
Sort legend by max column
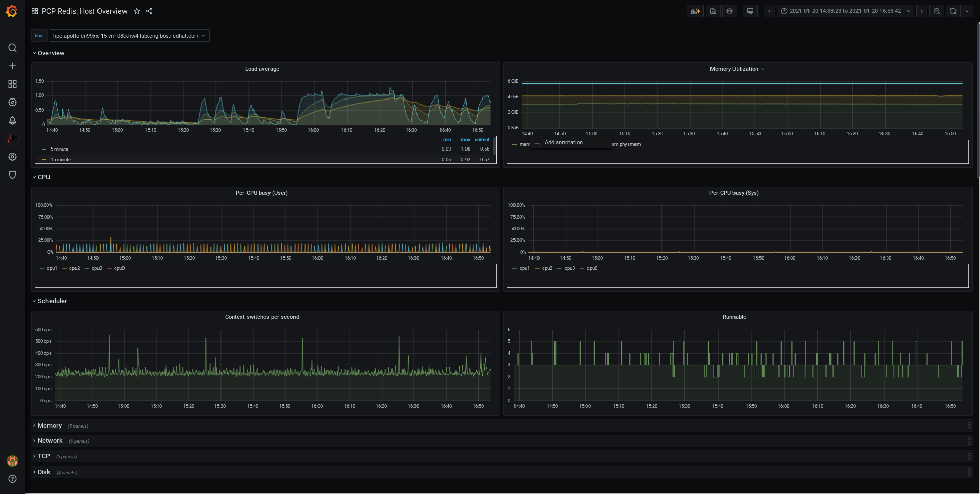coord(465,140)
